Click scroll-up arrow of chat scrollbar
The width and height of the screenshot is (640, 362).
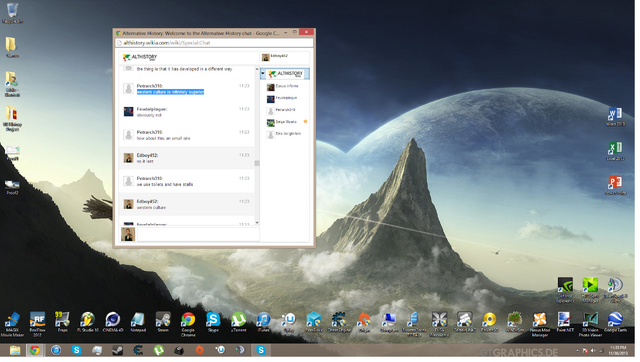257,70
